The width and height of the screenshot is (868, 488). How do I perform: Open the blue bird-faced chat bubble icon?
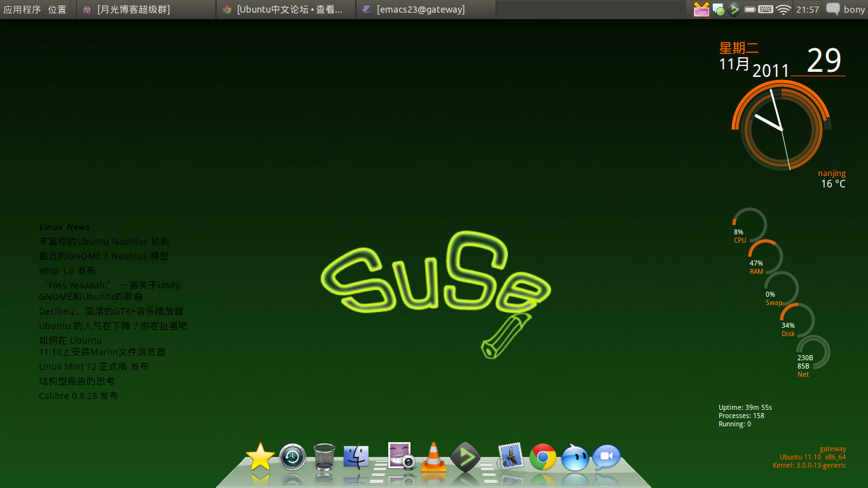[575, 457]
